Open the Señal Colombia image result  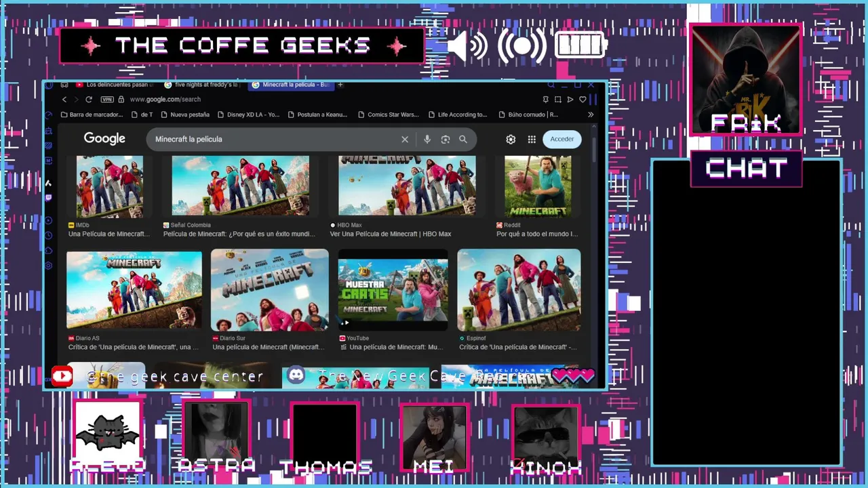pos(241,186)
